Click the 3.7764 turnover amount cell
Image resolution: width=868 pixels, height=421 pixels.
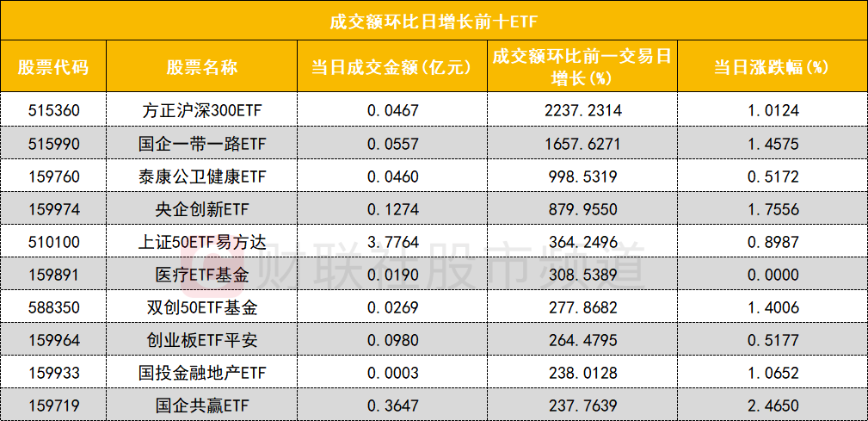(392, 243)
